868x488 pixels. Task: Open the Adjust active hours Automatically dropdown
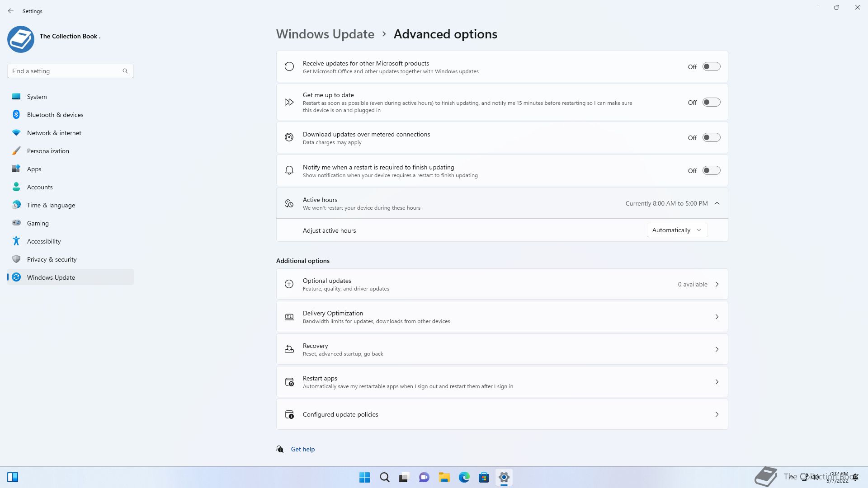click(677, 230)
